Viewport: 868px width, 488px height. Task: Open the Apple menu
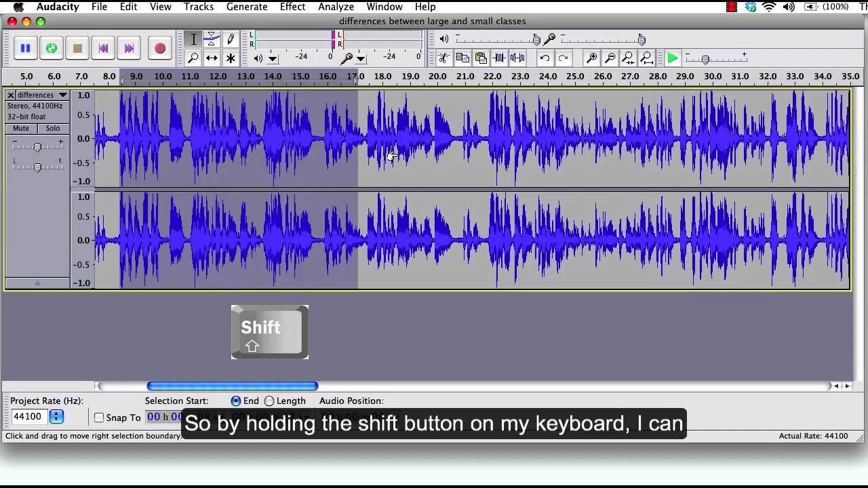[18, 7]
